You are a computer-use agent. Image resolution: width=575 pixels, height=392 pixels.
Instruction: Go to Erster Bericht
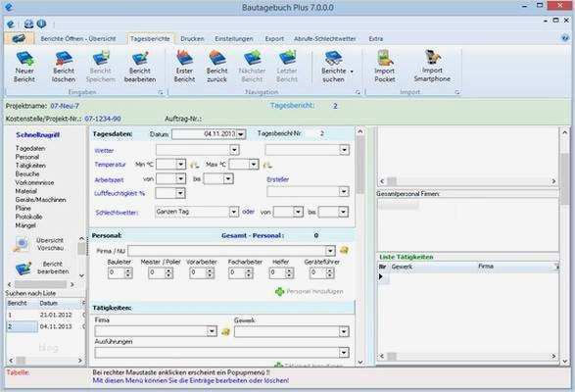pos(184,58)
